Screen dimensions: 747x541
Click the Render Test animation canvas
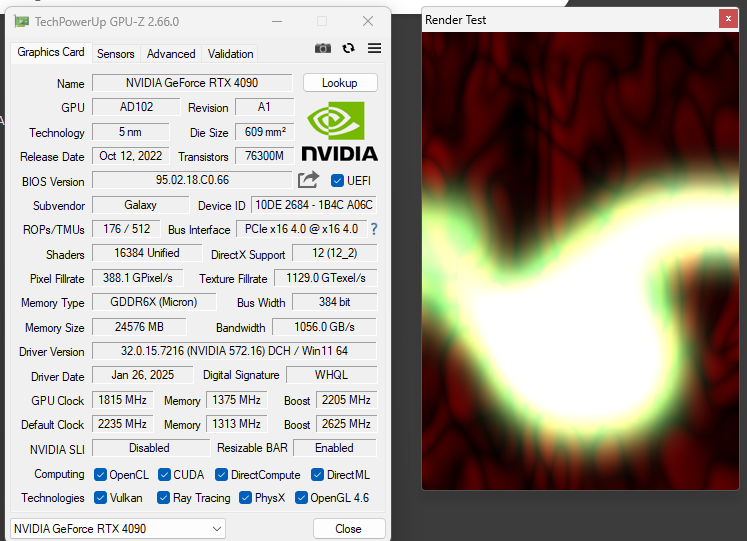pos(580,260)
